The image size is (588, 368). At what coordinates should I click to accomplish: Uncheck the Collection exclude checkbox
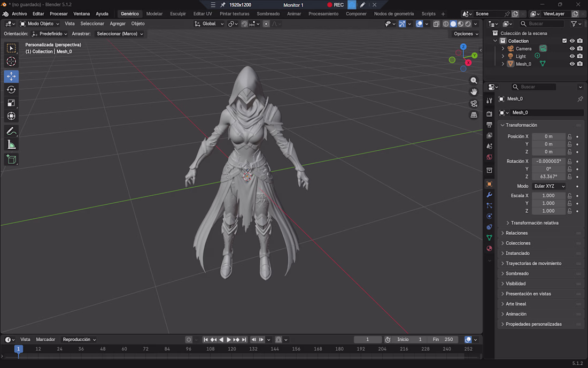click(564, 41)
